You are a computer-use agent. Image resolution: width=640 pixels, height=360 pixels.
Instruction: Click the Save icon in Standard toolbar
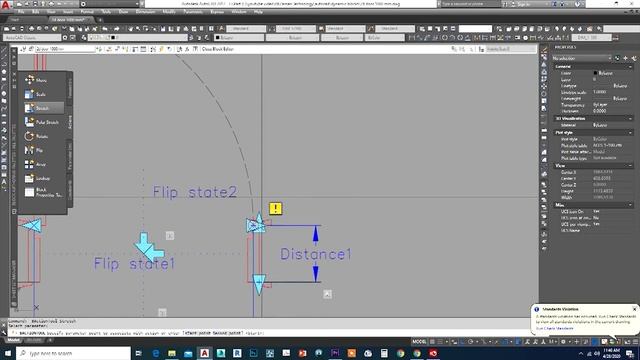pos(22,29)
